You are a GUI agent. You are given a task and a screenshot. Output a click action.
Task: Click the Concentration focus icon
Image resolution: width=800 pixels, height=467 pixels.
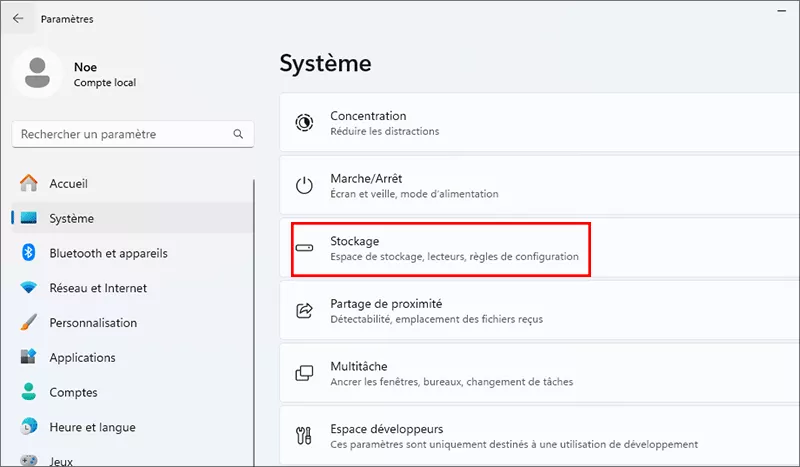coord(304,123)
